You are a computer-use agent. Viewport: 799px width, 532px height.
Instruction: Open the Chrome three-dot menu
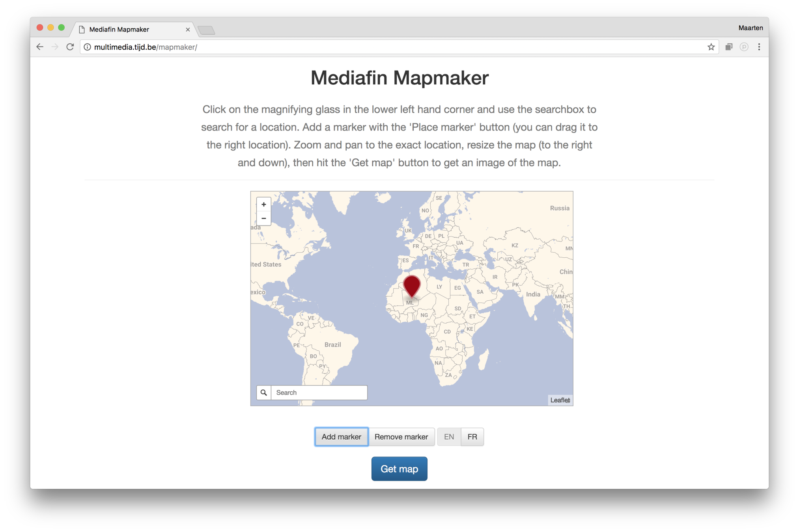point(759,47)
